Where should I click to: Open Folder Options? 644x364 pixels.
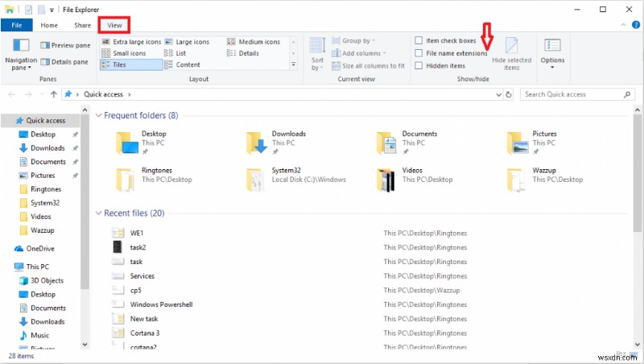click(552, 55)
